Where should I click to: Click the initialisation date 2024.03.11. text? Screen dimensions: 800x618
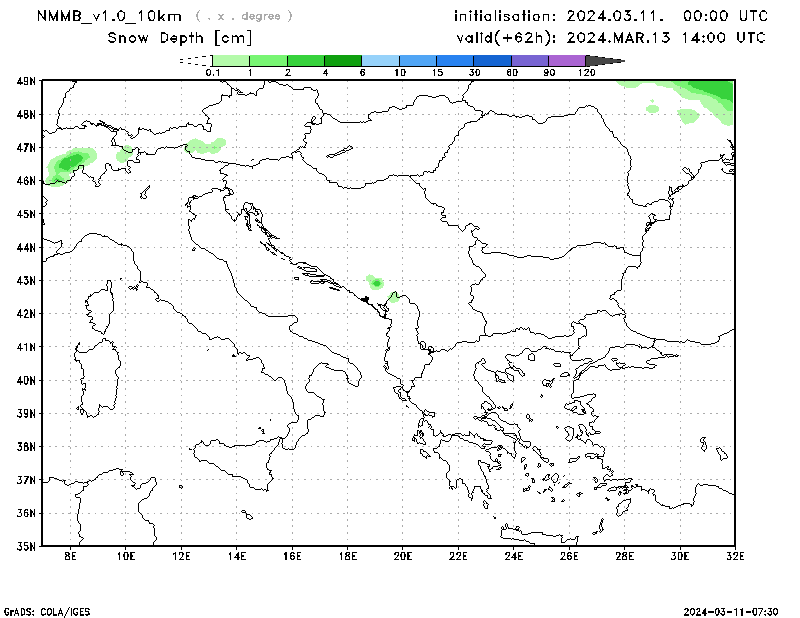[610, 16]
